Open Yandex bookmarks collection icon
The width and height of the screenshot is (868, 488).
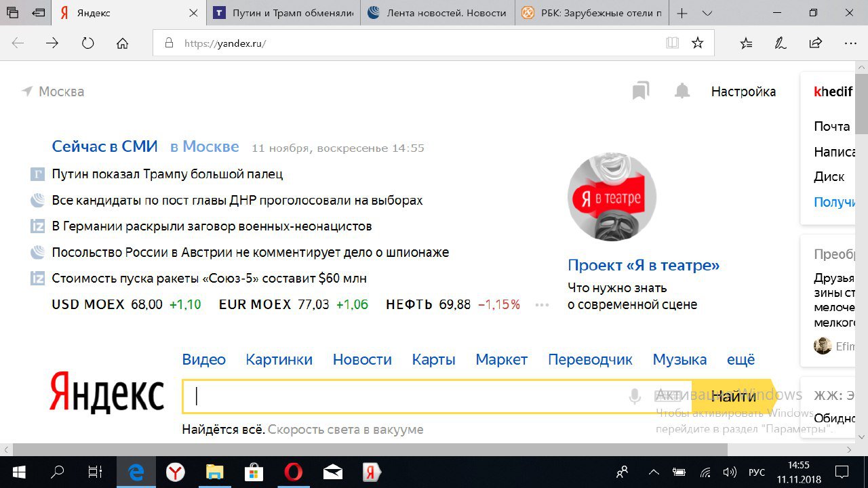tap(640, 91)
